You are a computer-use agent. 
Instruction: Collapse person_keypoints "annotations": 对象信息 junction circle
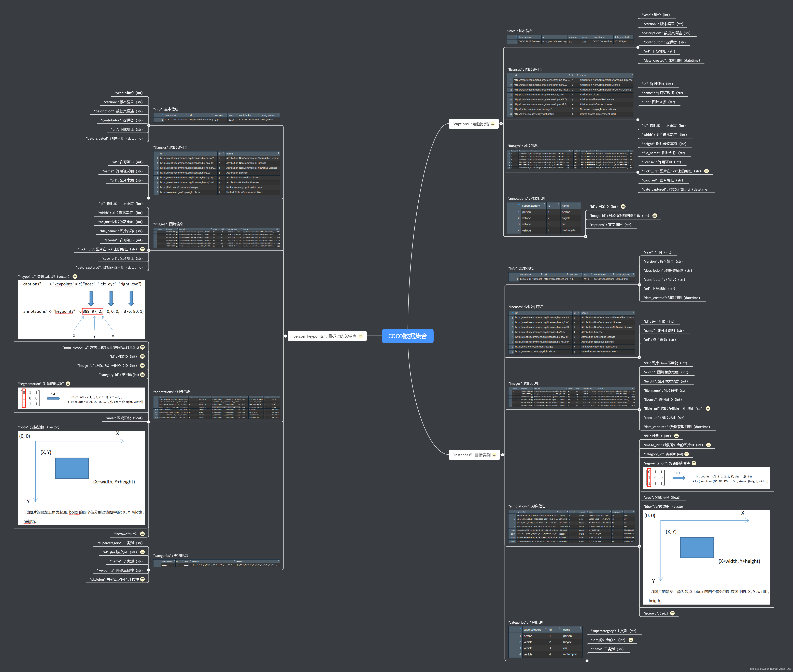point(149,422)
